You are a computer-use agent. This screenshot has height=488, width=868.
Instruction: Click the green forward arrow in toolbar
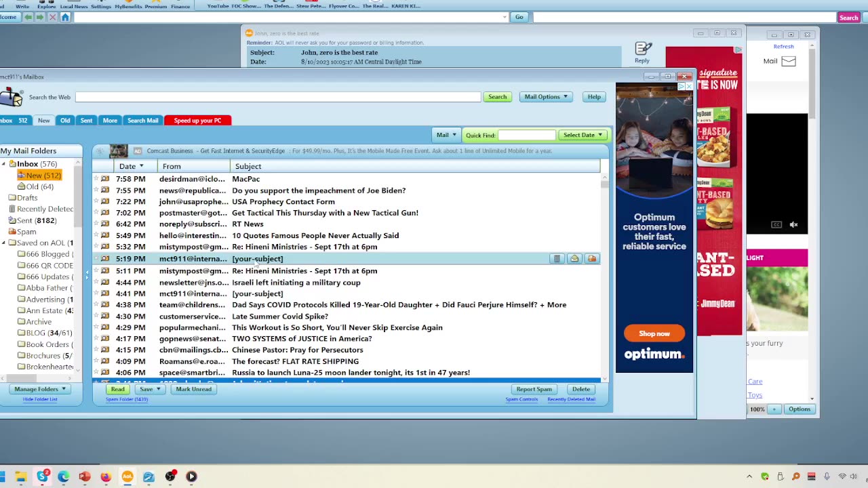[40, 17]
